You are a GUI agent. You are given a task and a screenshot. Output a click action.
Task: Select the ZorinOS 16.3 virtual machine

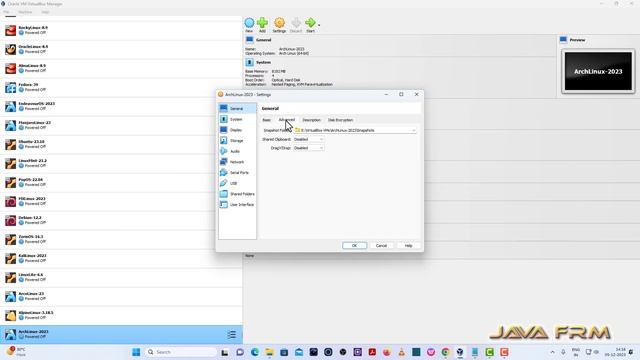(121, 239)
